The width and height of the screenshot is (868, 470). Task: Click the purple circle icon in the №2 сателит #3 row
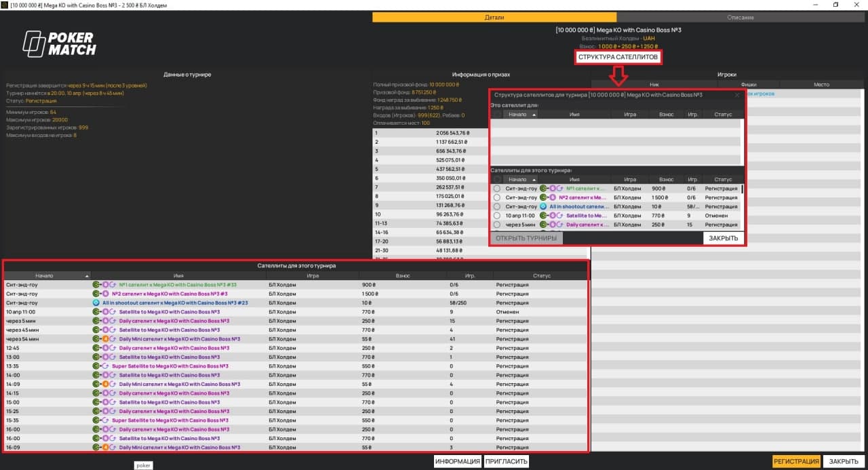(105, 294)
